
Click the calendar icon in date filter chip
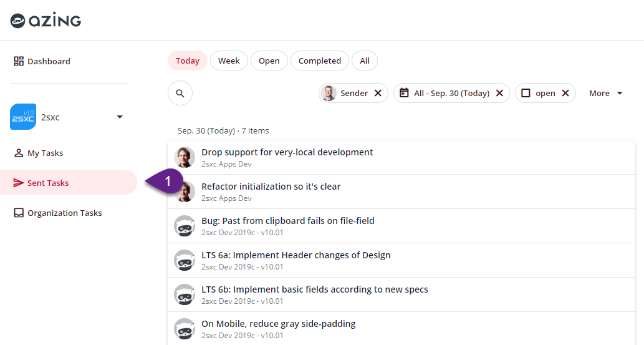coord(404,93)
